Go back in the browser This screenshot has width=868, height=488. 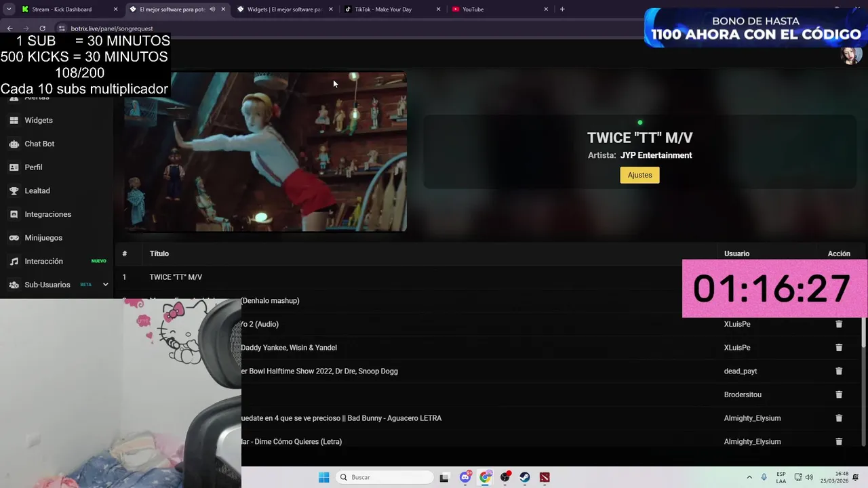(x=9, y=28)
